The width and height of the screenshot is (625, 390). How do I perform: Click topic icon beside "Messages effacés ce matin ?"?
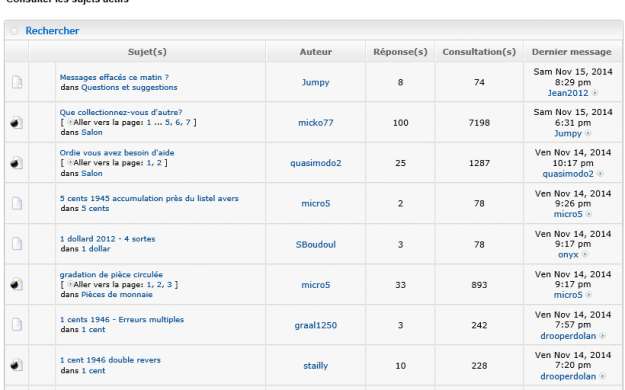pyautogui.click(x=17, y=82)
